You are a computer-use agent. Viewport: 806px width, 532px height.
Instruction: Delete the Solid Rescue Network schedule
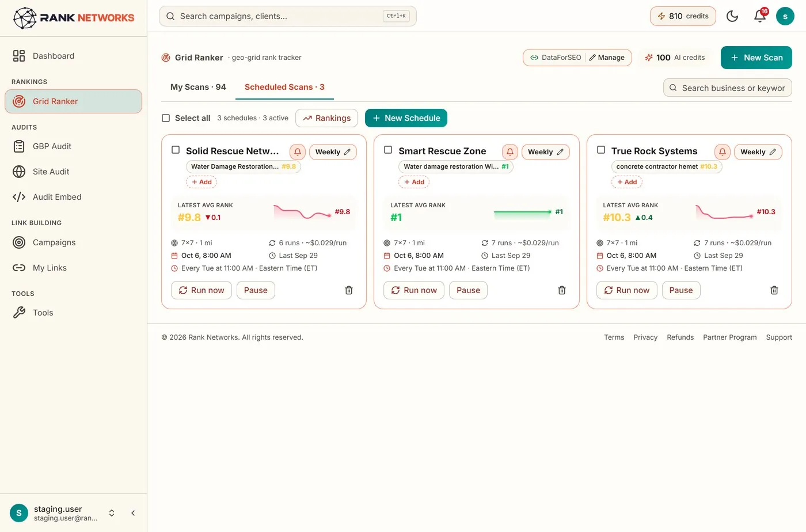(x=349, y=290)
